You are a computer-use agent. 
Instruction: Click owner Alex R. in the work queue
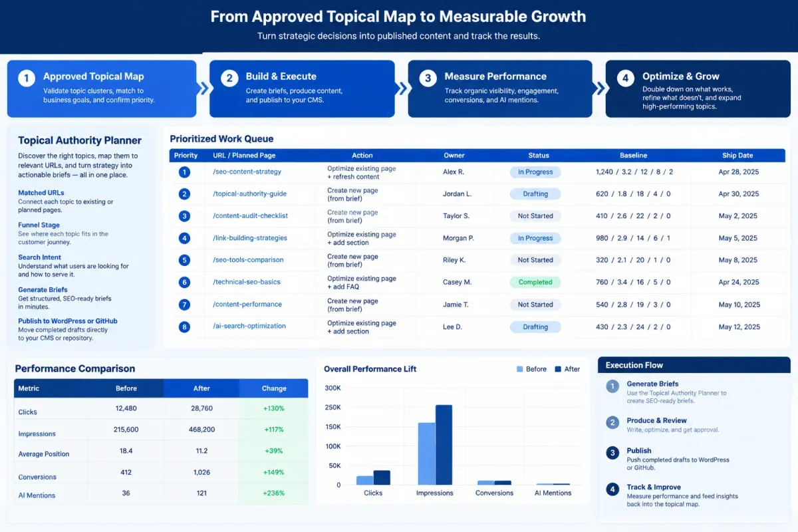454,172
